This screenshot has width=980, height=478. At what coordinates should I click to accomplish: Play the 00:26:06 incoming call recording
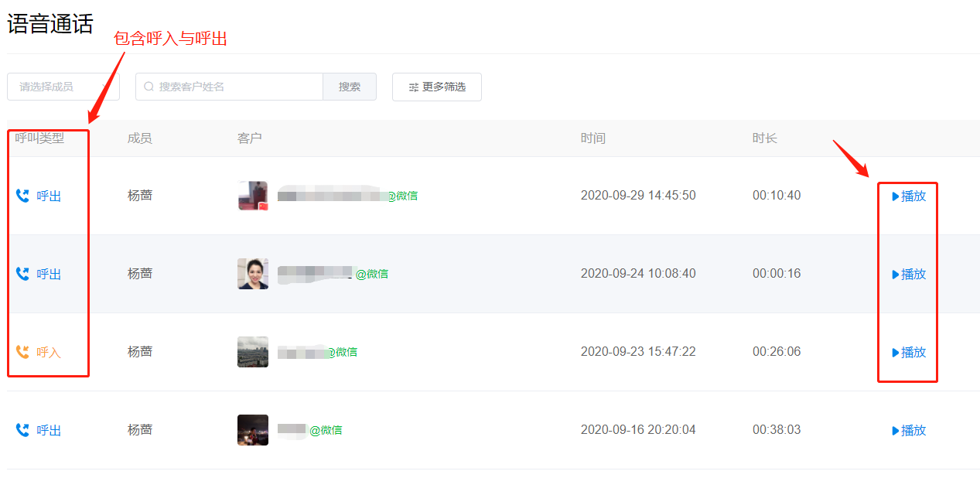coord(909,352)
